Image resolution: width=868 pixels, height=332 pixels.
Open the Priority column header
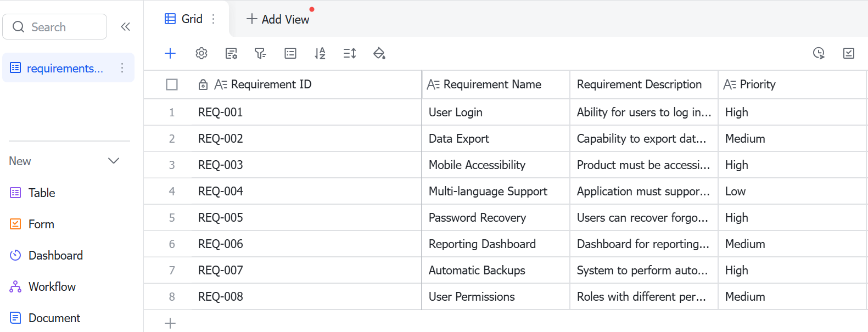point(792,85)
